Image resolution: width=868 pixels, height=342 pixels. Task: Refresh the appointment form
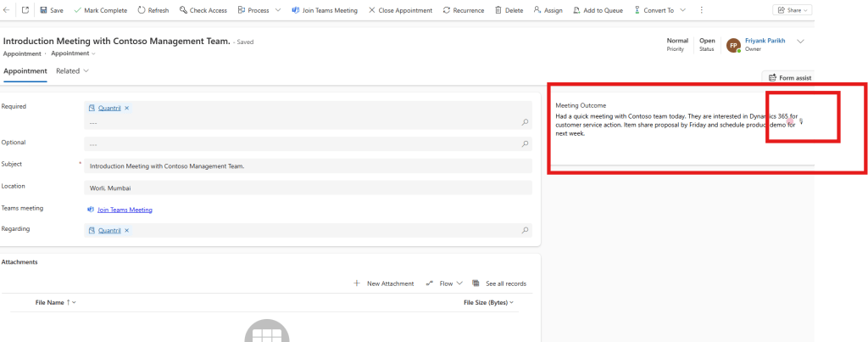153,10
